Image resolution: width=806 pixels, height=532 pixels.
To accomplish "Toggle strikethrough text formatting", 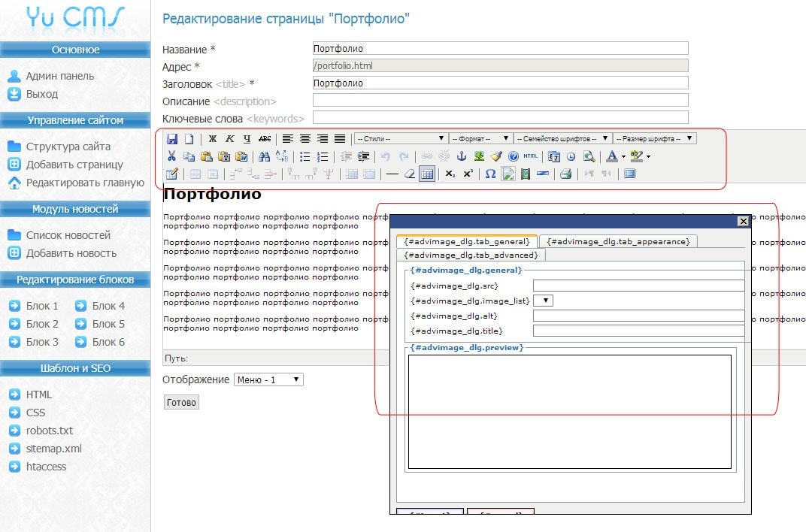I will [x=265, y=139].
